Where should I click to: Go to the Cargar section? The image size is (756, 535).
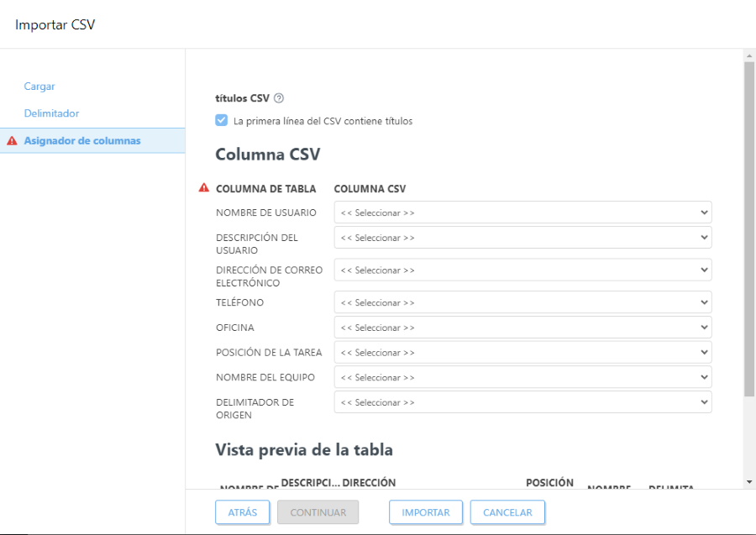39,86
